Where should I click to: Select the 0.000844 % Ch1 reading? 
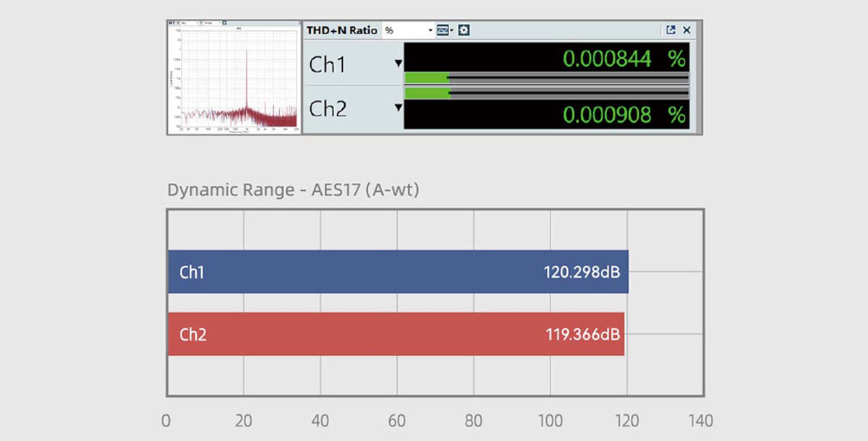624,59
